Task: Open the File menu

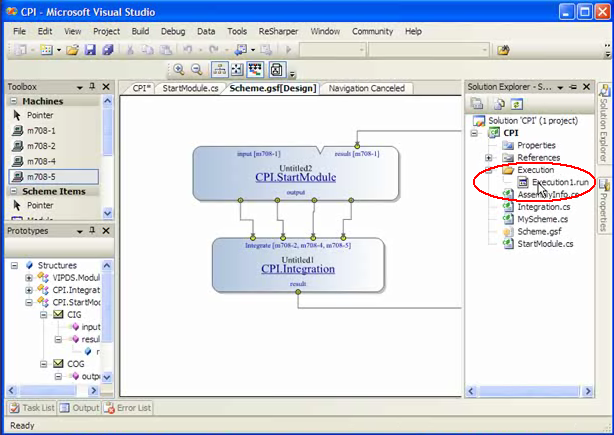Action: point(19,31)
